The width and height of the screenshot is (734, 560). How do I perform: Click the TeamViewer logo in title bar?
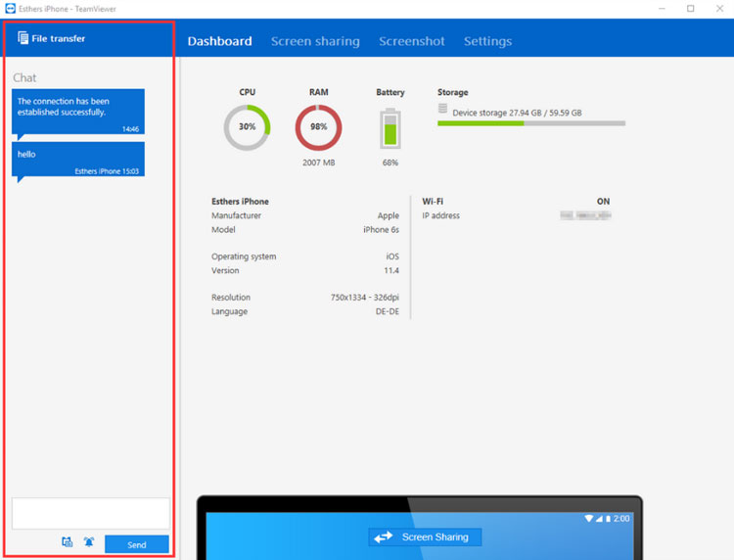click(x=9, y=9)
